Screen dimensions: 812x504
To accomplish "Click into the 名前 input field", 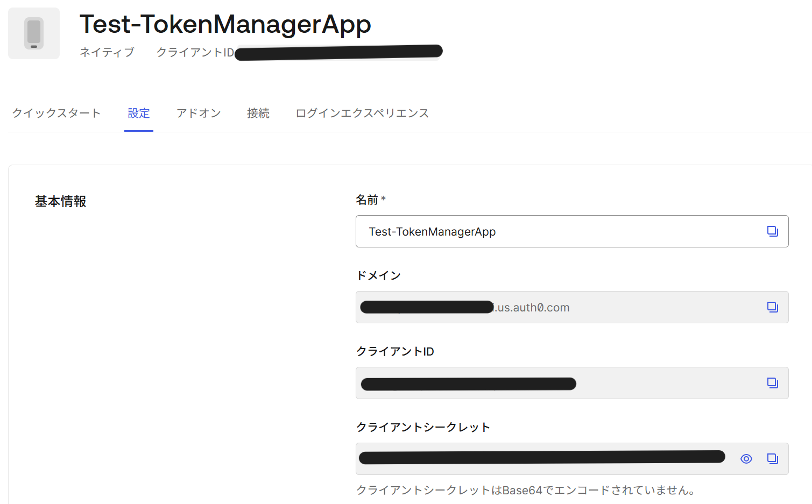I will tap(538, 231).
